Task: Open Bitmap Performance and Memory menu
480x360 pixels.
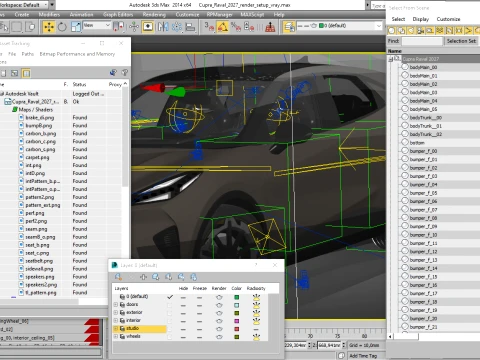Action: point(77,54)
